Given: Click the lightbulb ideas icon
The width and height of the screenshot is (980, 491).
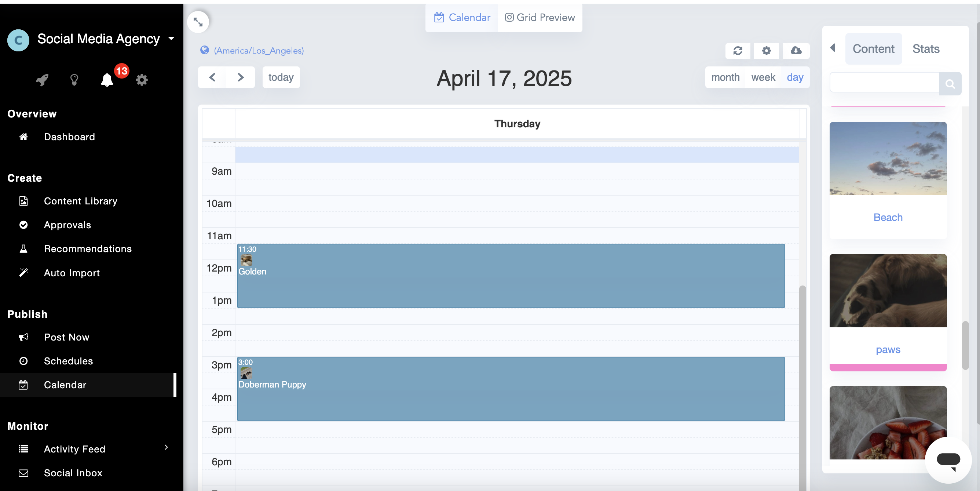Looking at the screenshot, I should tap(74, 80).
